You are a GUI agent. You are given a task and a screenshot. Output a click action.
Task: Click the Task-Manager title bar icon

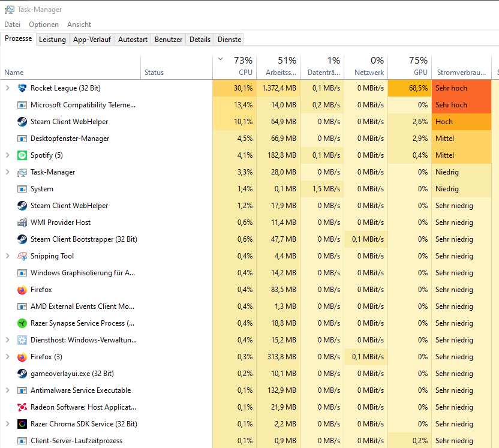tap(9, 10)
